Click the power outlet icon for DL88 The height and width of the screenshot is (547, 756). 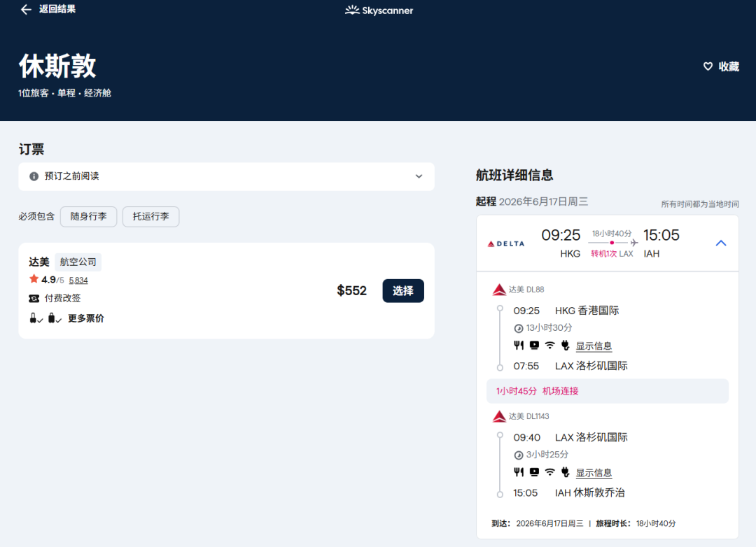(x=566, y=346)
